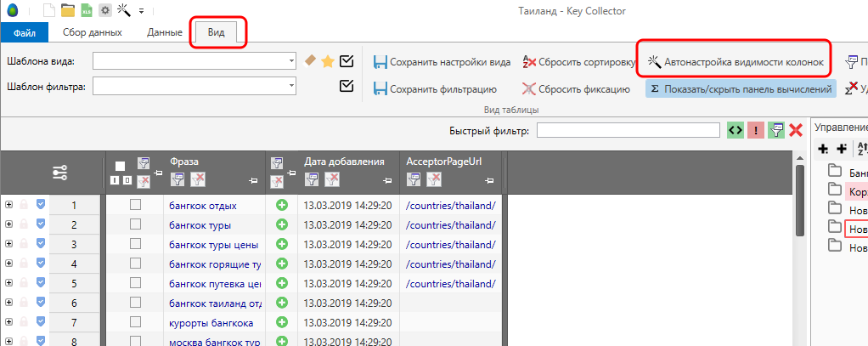The image size is (868, 346).
Task: Click blue shield icon in row 3
Action: [x=41, y=243]
